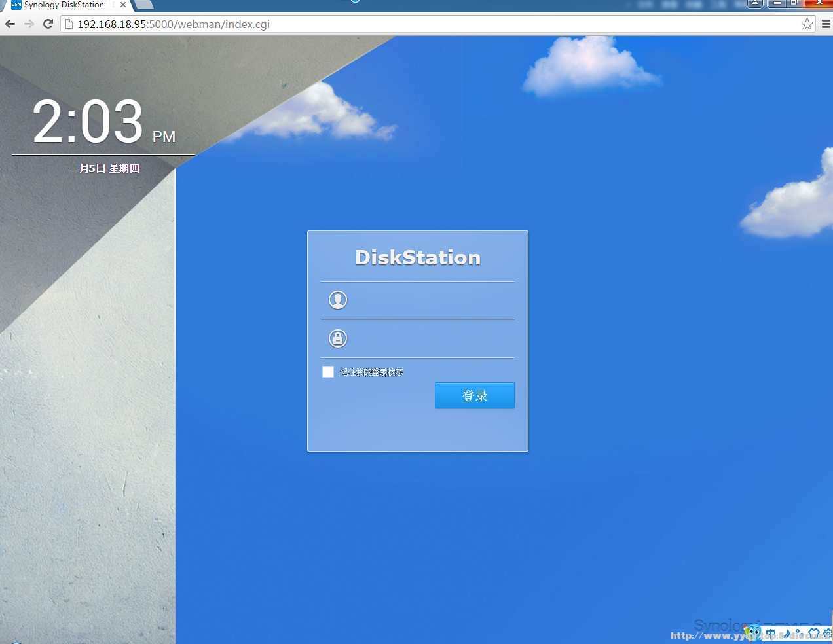The width and height of the screenshot is (833, 644).
Task: Click the date text 一月5日 星期四
Action: pos(104,168)
